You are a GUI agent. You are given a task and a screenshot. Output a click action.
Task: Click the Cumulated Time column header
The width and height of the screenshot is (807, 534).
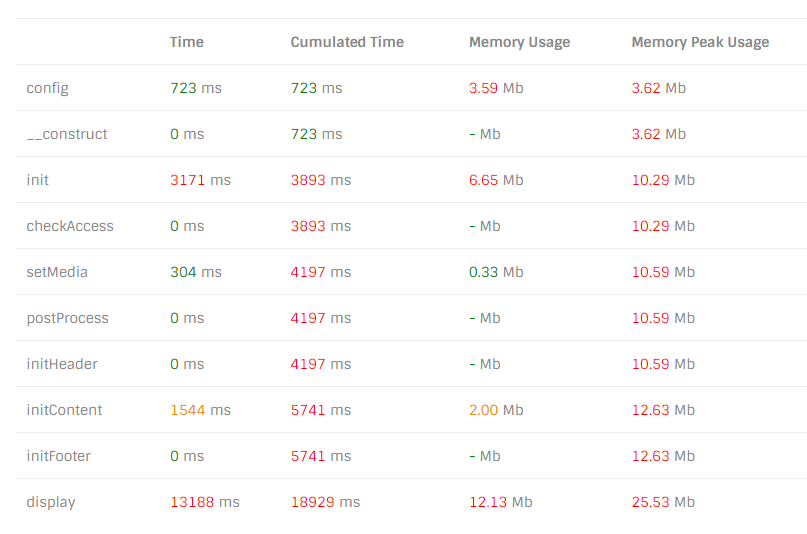(x=347, y=42)
